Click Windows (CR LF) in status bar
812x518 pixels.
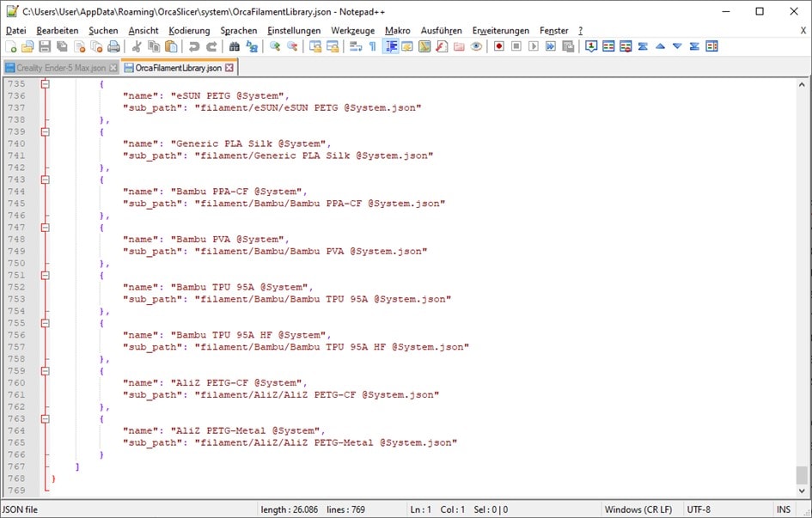(640, 509)
